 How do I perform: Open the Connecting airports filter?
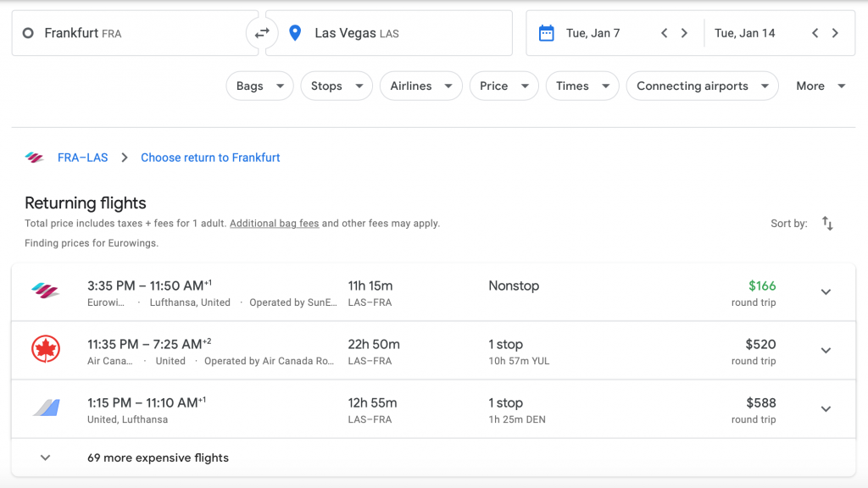(702, 86)
